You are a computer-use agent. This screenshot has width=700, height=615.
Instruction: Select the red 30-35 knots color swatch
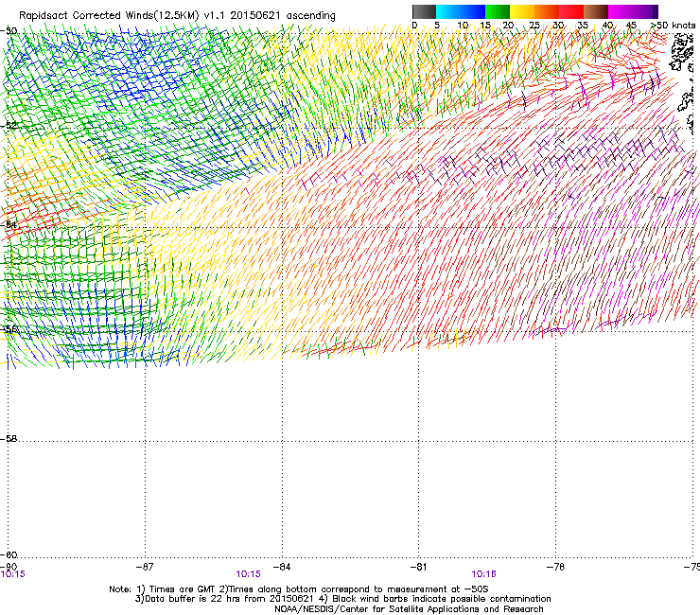pos(571,11)
